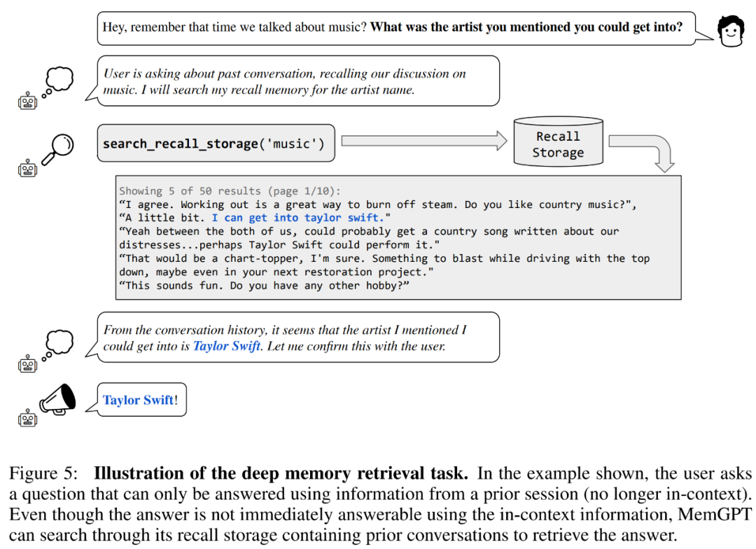
Task: Click the robot icon under magnifying glass
Action: (27, 167)
